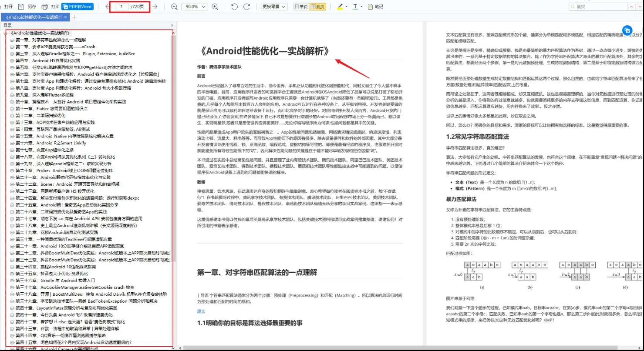
Task: Click the zoom in magnifier icon
Action: pyautogui.click(x=215, y=7)
